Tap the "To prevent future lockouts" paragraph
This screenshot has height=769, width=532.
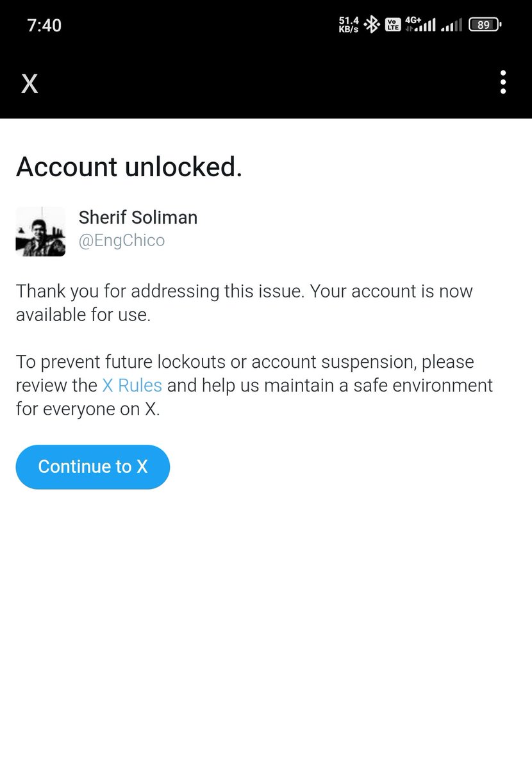tap(244, 362)
